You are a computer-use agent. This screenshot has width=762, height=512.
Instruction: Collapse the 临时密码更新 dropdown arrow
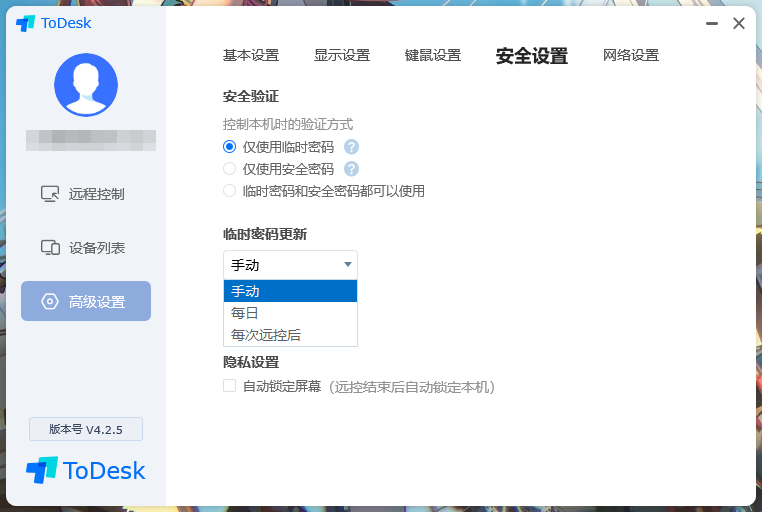coord(348,265)
